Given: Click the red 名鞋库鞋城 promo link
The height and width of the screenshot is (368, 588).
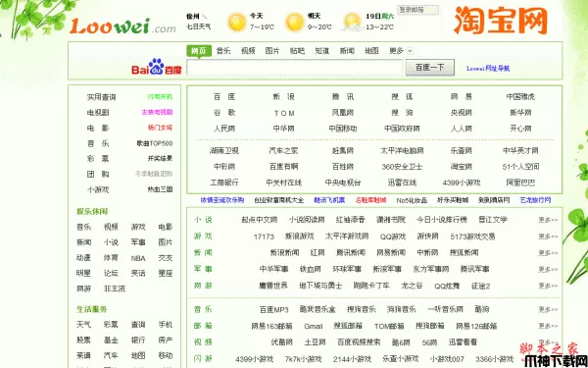Looking at the screenshot, I should [x=370, y=200].
